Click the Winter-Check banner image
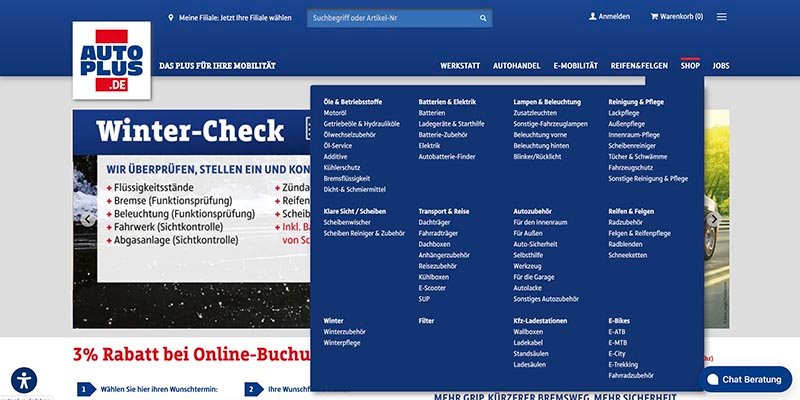800x400 pixels. 190,220
